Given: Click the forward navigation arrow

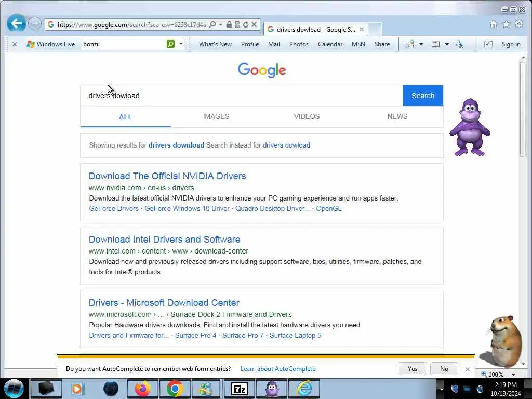Looking at the screenshot, I should (34, 24).
